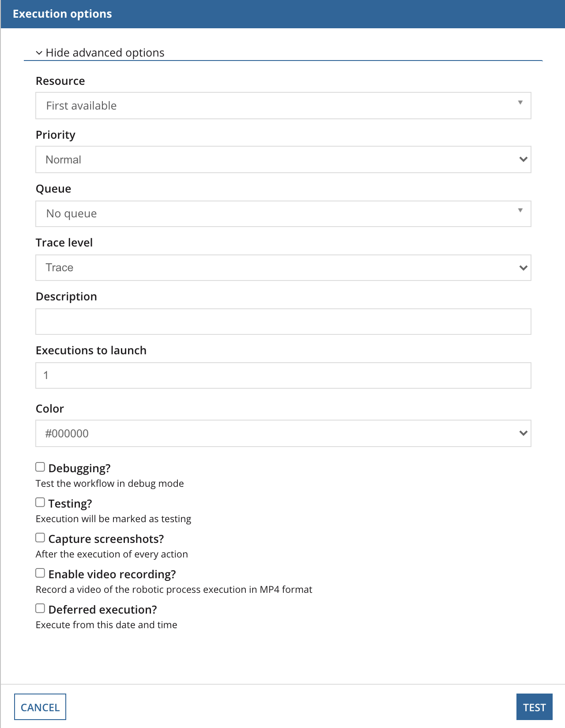Click the Trace level chevron icon

click(523, 267)
